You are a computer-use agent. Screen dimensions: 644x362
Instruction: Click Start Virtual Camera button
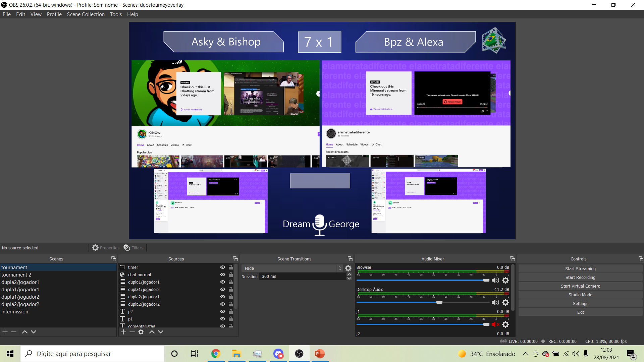coord(580,286)
